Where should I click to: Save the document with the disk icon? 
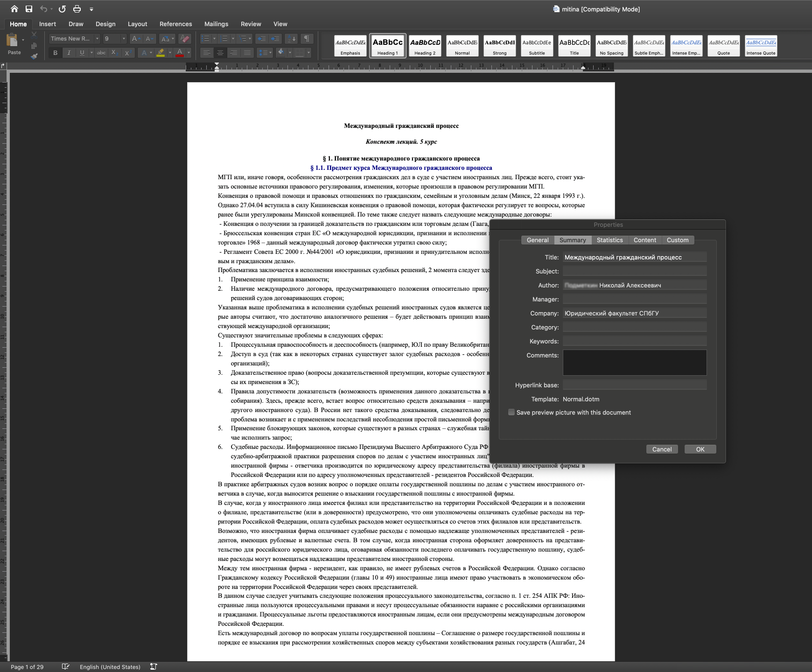point(29,9)
